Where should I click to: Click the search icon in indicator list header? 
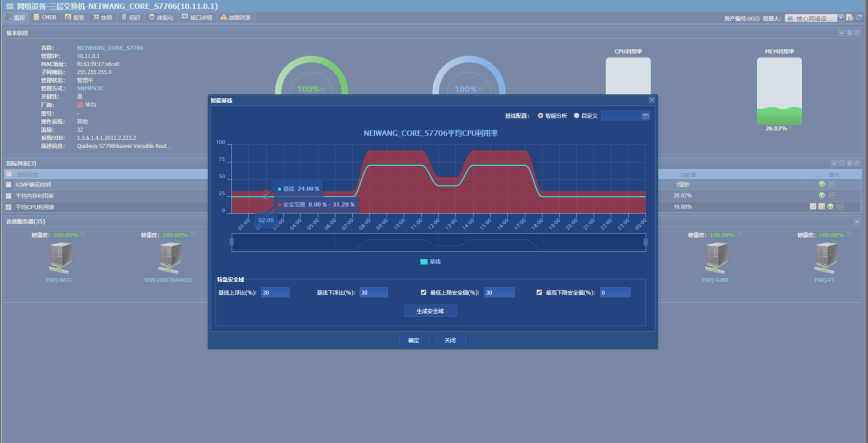coord(842,163)
